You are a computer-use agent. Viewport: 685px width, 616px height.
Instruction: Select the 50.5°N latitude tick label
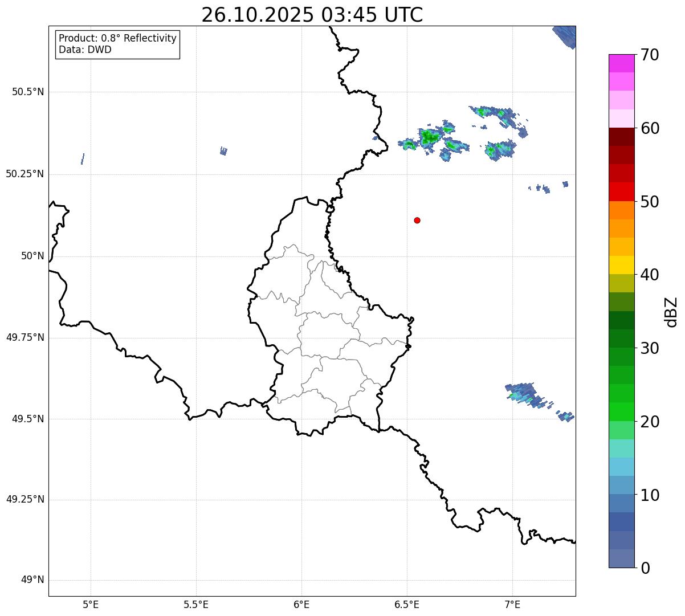coord(28,92)
